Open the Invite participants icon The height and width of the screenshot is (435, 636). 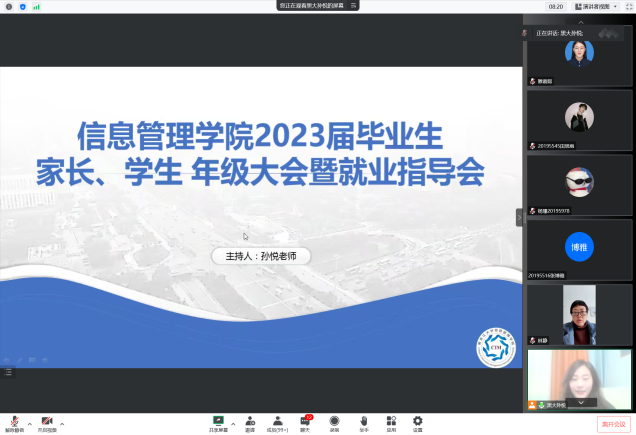249,422
